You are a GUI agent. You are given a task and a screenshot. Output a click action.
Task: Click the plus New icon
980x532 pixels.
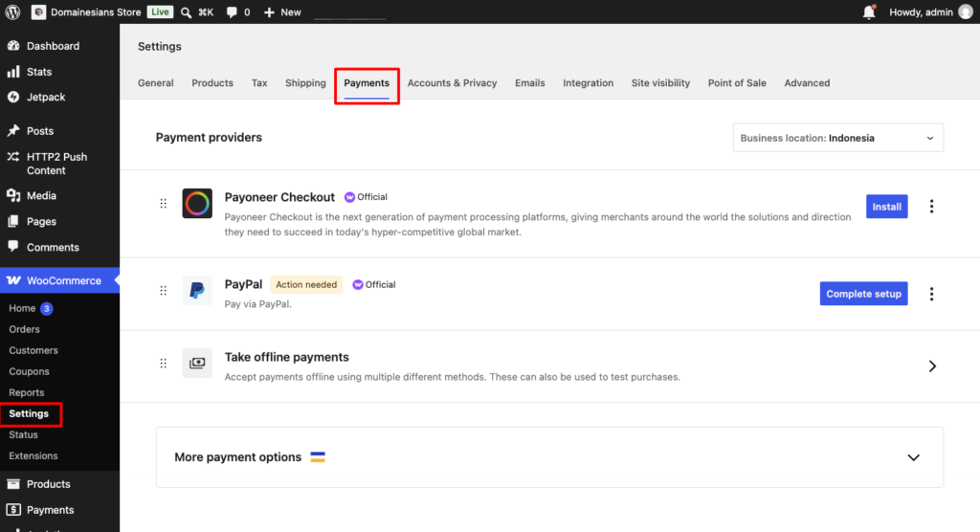pos(269,11)
